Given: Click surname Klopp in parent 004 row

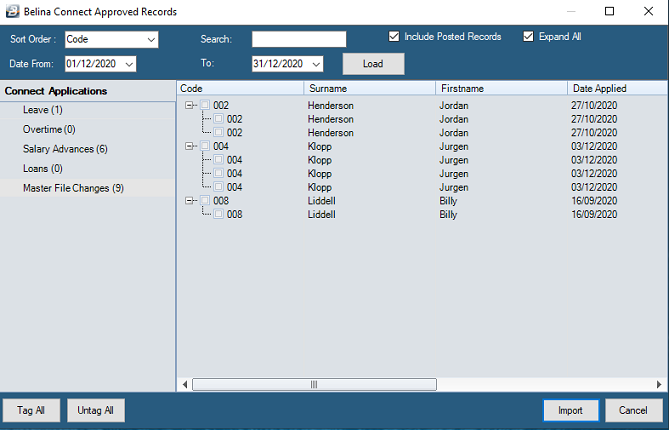Looking at the screenshot, I should point(320,146).
